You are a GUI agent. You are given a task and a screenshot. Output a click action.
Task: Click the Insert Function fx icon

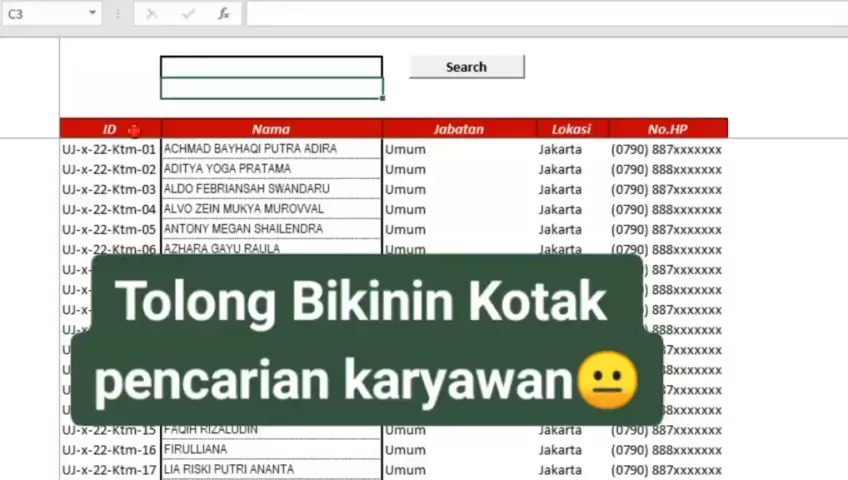(x=224, y=14)
